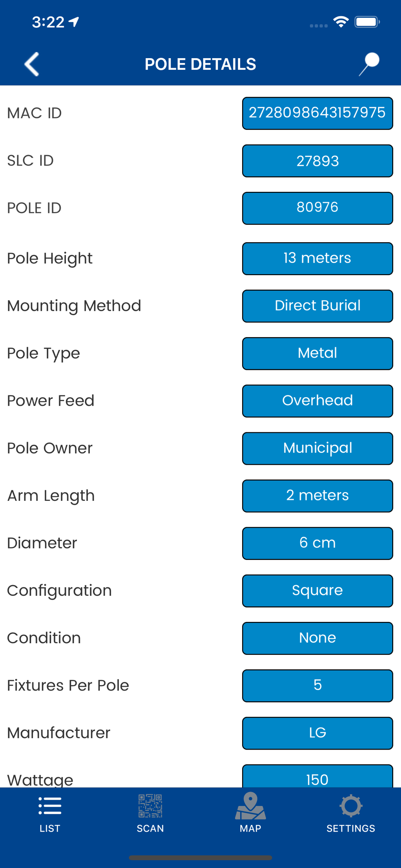The height and width of the screenshot is (868, 401).
Task: Change Pole Owner Municipal value
Action: coord(317,448)
